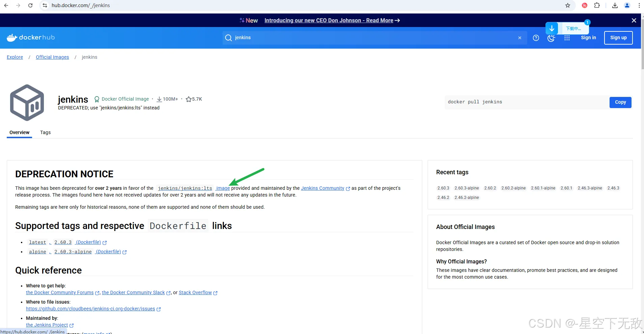Open the browser extensions puzzle icon

[597, 5]
